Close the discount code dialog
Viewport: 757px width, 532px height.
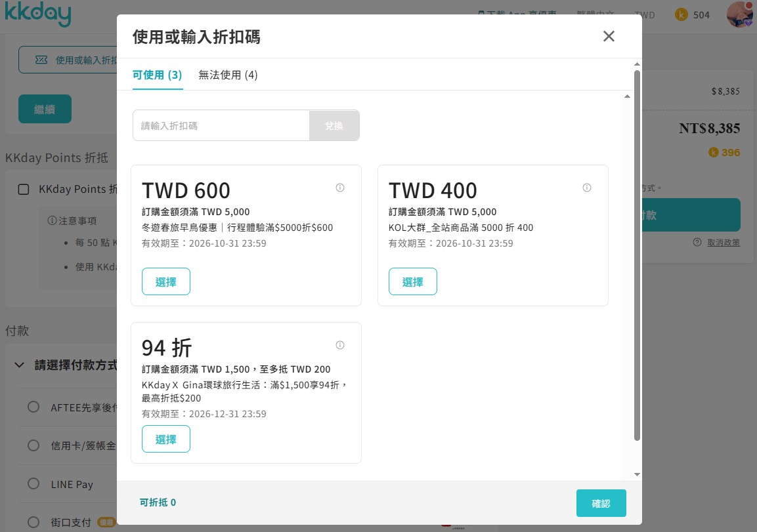(x=609, y=36)
